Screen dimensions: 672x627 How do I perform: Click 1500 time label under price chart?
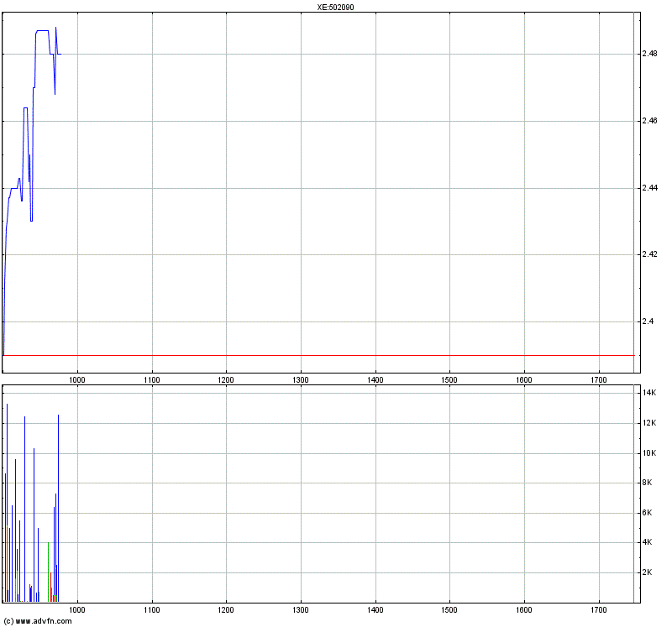coord(449,380)
